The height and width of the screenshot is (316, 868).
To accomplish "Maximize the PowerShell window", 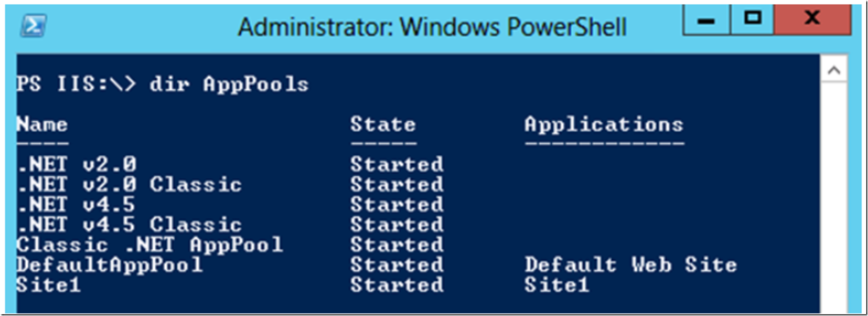I will click(752, 20).
